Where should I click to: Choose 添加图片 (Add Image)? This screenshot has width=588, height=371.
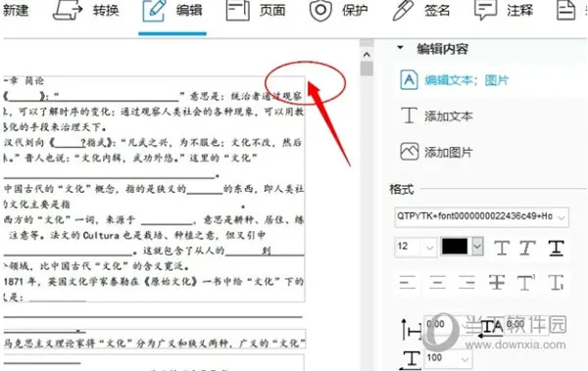pos(449,153)
